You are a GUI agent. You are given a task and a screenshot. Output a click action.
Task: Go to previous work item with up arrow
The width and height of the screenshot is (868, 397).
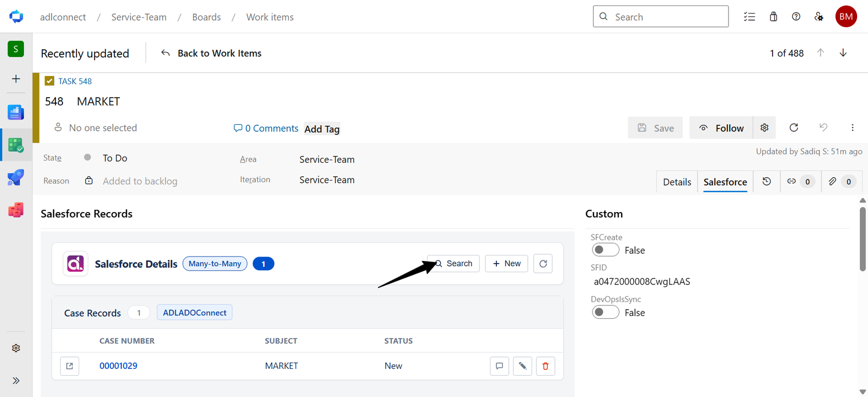(820, 53)
